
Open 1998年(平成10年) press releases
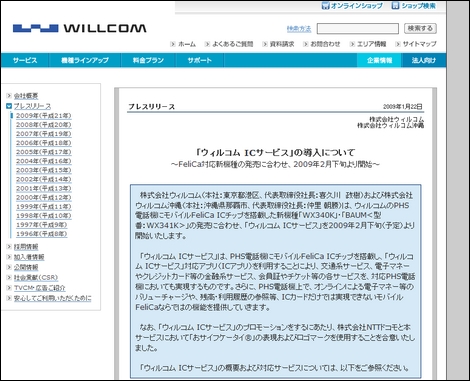click(44, 216)
